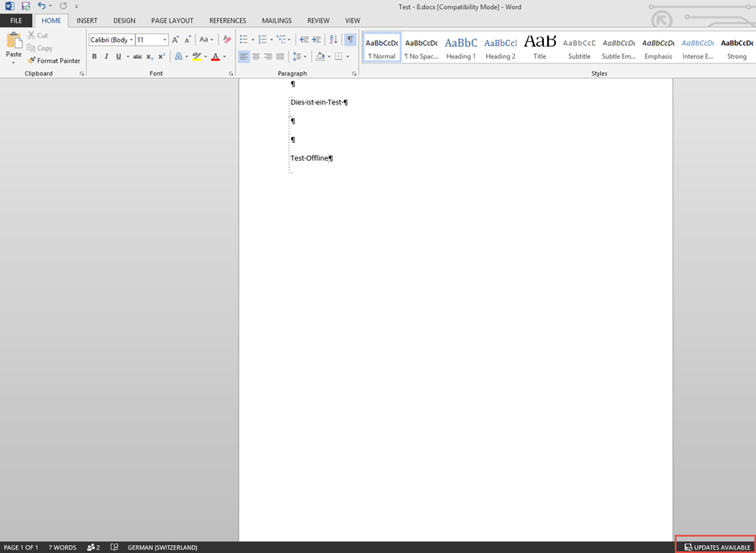Toggle subscript formatting
756x553 pixels.
[149, 56]
